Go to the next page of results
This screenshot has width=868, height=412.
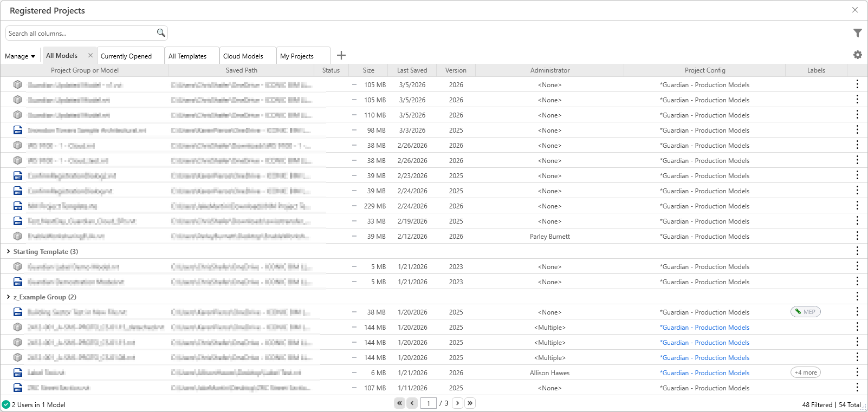pyautogui.click(x=457, y=403)
